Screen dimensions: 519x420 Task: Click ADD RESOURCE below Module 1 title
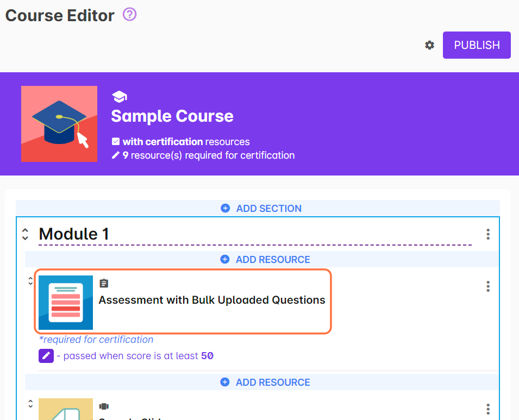[265, 260]
